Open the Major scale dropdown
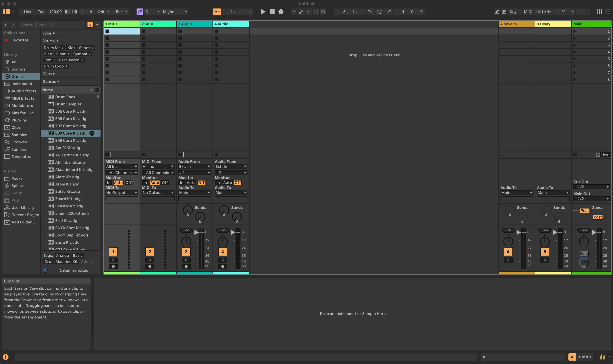This screenshot has width=613, height=364. 175,12
